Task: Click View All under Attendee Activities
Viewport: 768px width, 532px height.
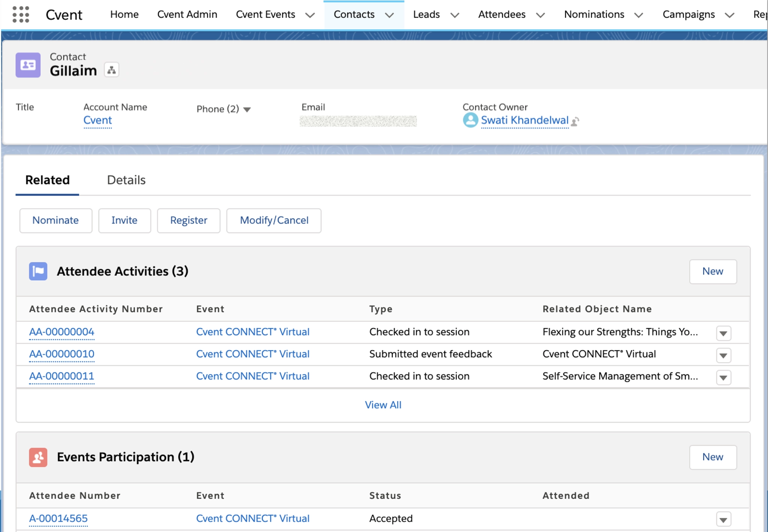Action: 383,405
